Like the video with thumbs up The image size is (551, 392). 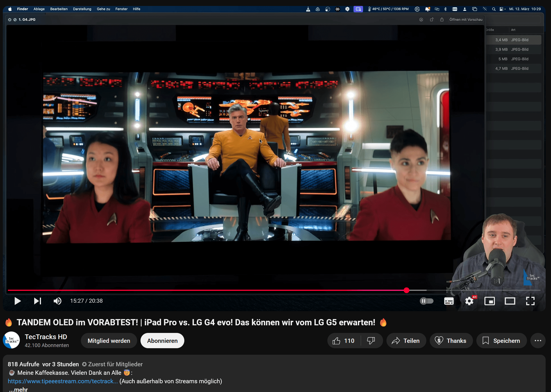pos(343,341)
